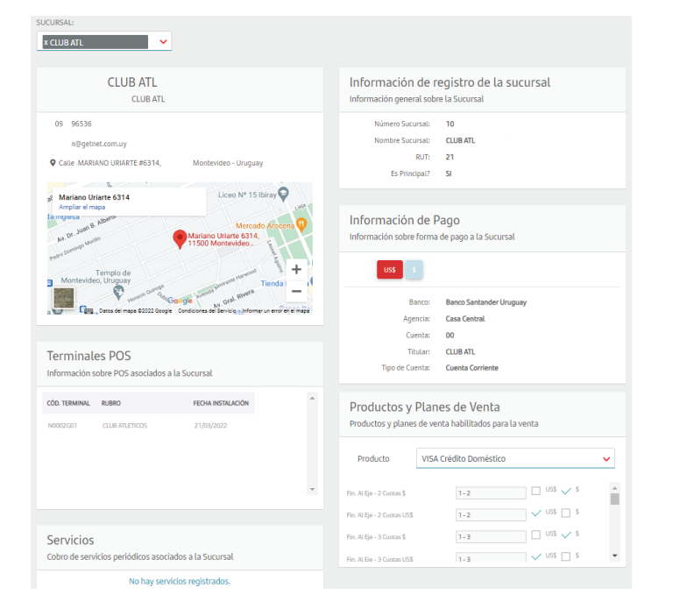Click the Templo de Montevideo map marker
694x616 pixels.
click(118, 290)
